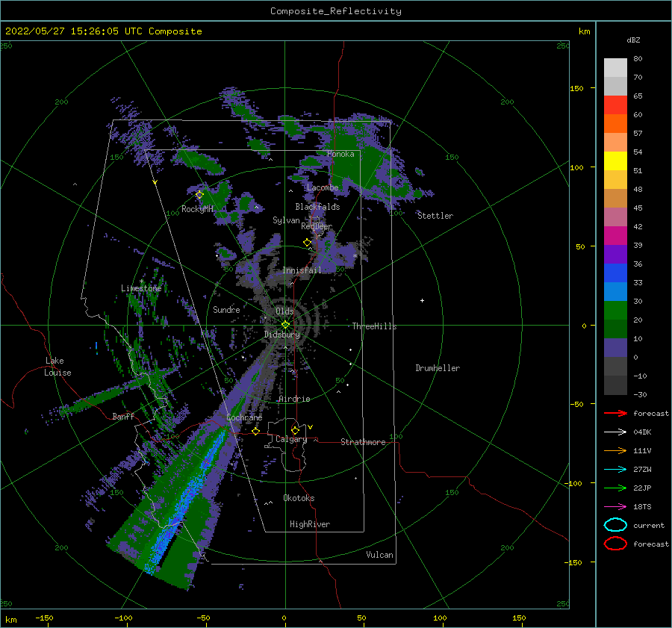The height and width of the screenshot is (628, 672).
Task: Click the Strathmore town label
Action: (363, 442)
